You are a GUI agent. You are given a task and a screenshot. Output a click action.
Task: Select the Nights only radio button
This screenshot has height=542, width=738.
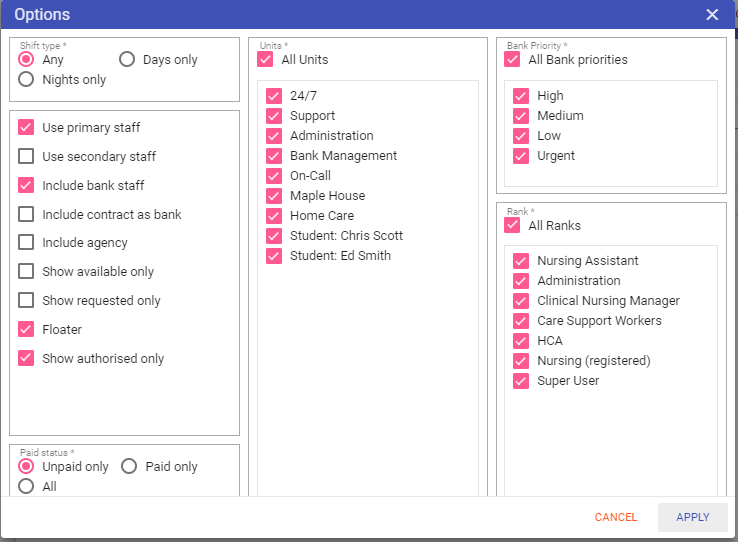click(x=26, y=80)
